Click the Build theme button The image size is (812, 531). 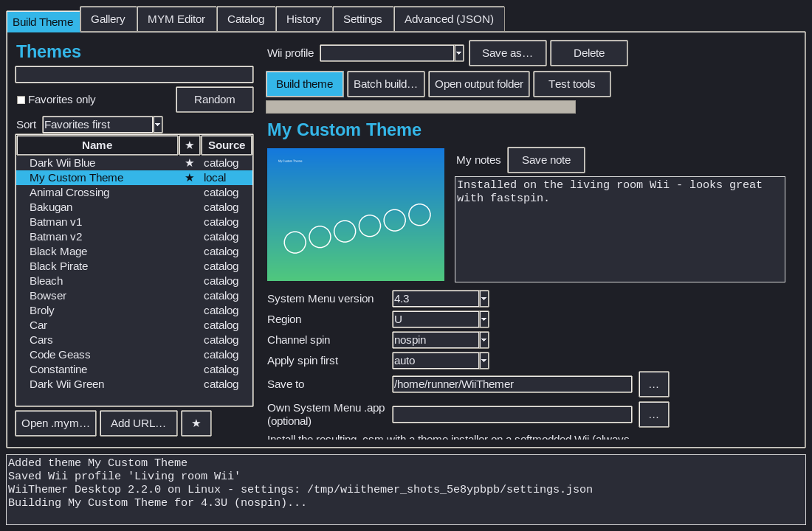pos(304,84)
